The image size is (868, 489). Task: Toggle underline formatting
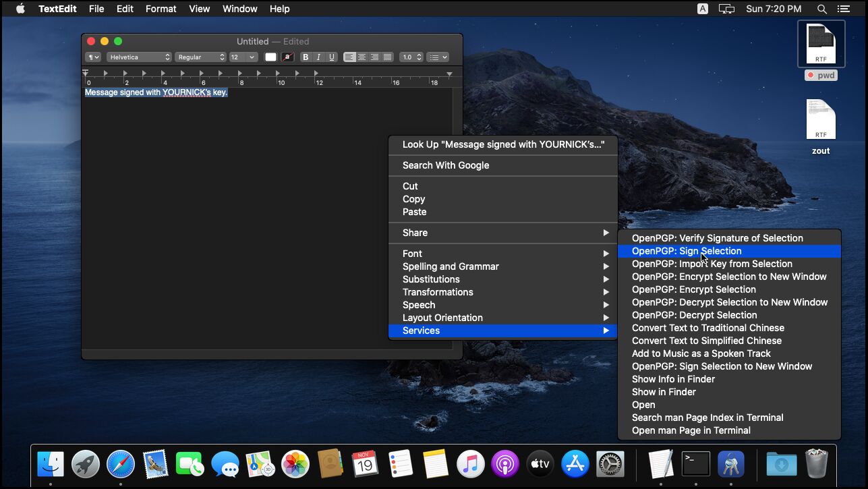[x=331, y=57]
